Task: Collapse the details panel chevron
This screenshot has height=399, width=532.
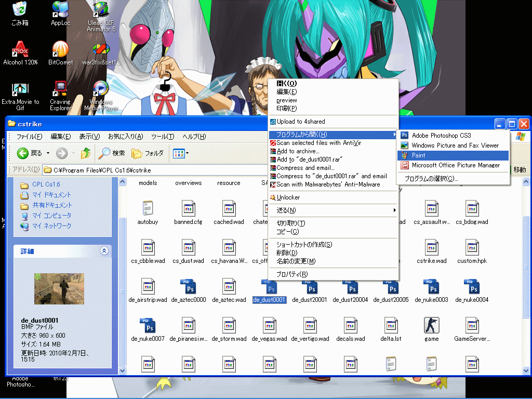Action: (104, 251)
